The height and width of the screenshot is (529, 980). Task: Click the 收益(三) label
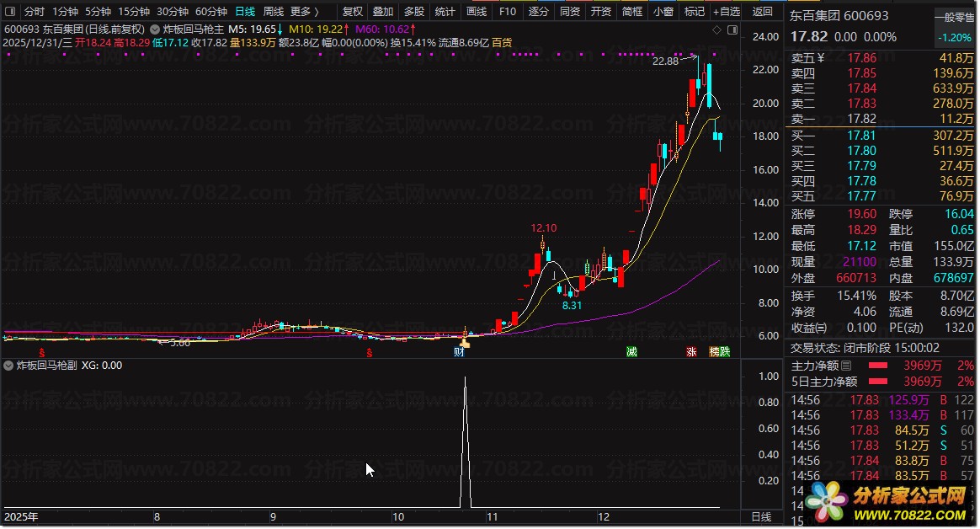pyautogui.click(x=809, y=328)
